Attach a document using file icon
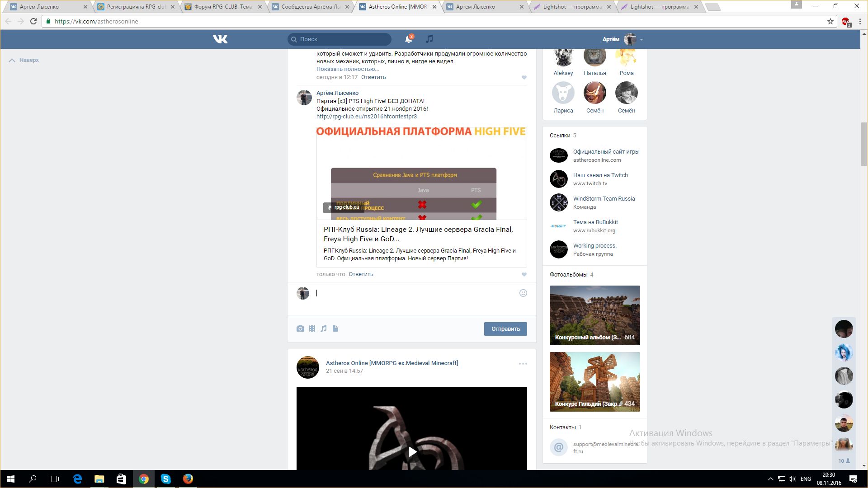 coord(335,328)
